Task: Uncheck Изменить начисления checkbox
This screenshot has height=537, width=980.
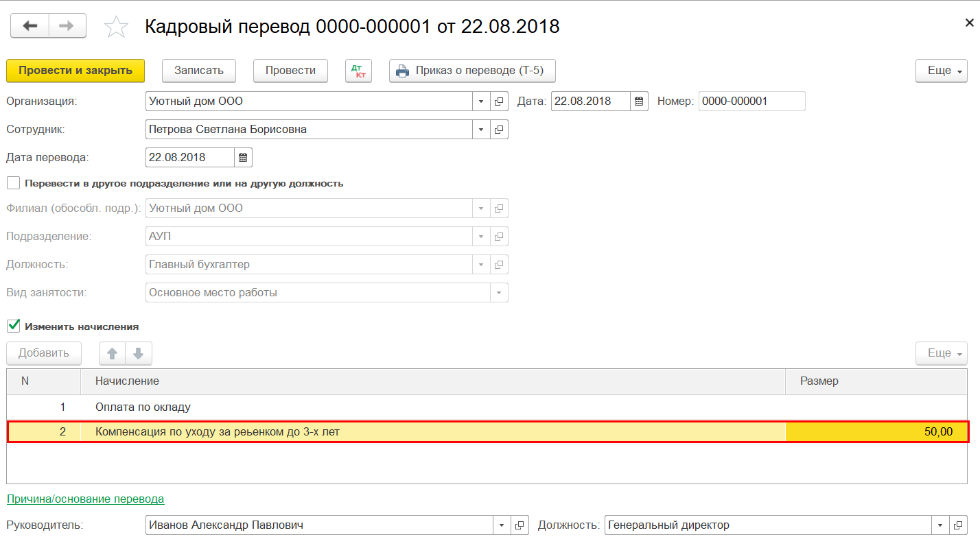Action: [x=14, y=326]
